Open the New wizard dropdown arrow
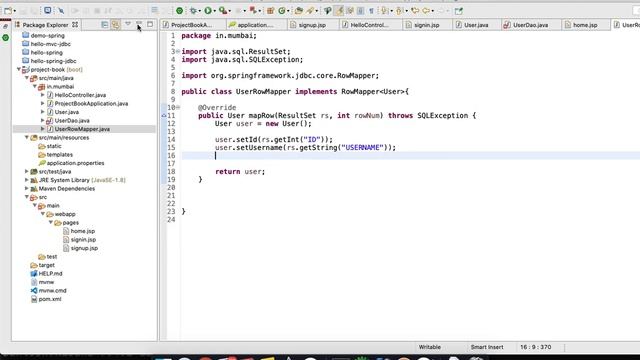The width and height of the screenshot is (640, 360). (14, 11)
